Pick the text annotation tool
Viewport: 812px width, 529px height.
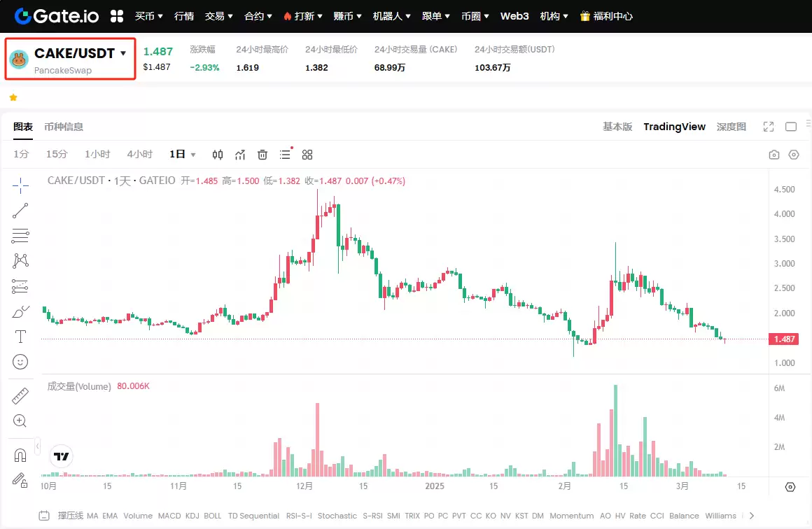[x=20, y=337]
